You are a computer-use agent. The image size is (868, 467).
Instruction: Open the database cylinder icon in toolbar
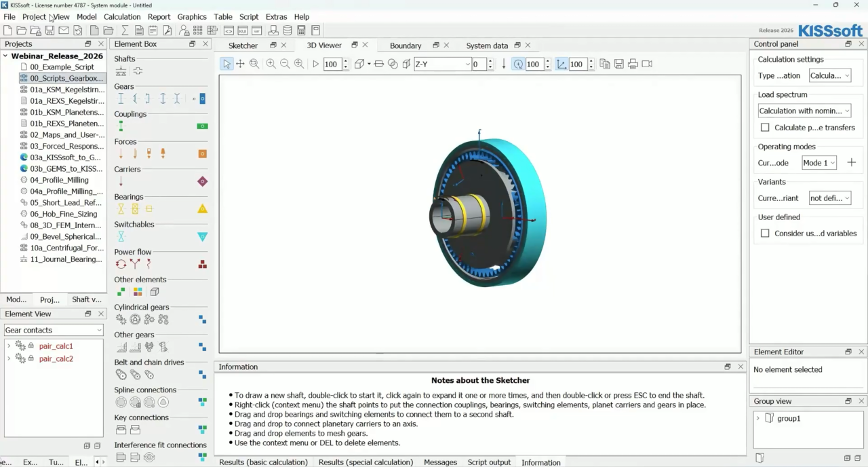[288, 31]
